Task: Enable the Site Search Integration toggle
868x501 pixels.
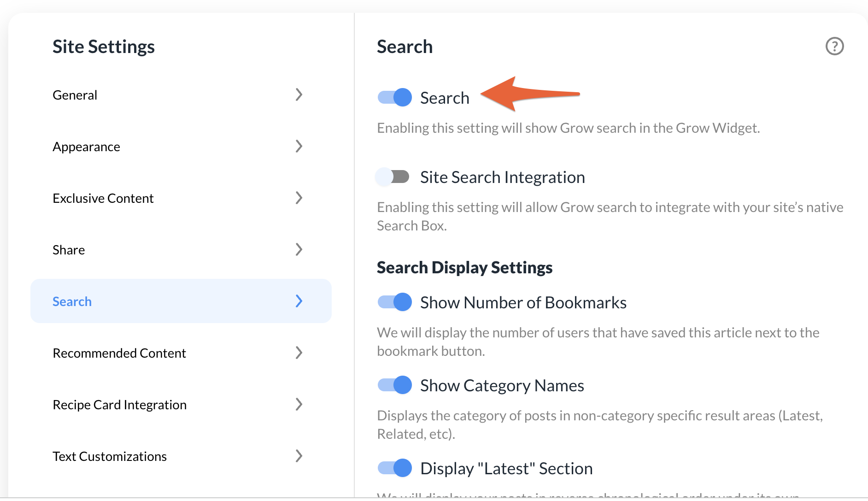Action: coord(393,177)
